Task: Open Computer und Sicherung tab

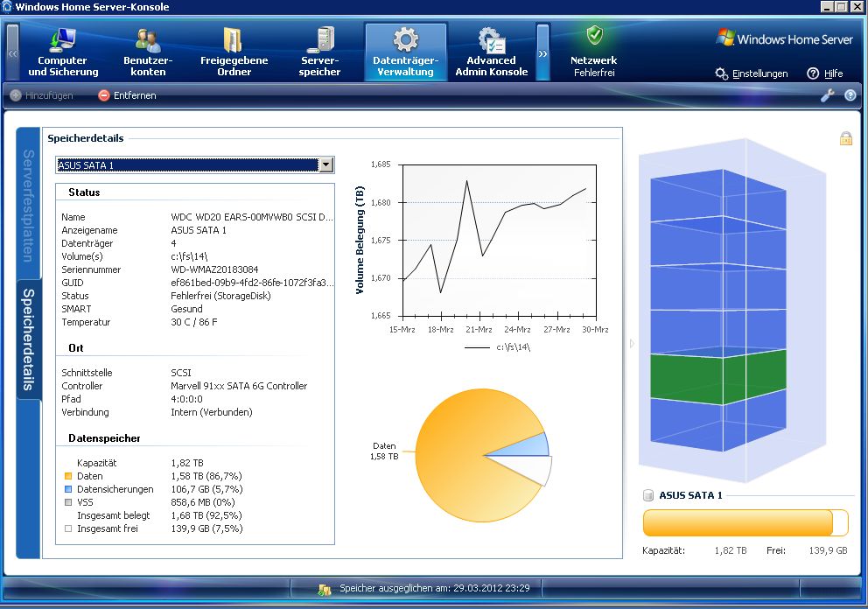Action: (63, 52)
